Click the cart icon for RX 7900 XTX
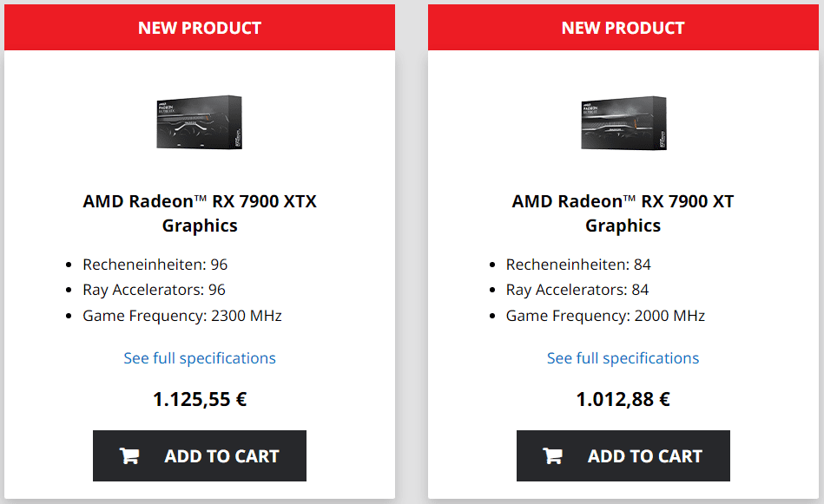Image resolution: width=824 pixels, height=504 pixels. tap(129, 456)
